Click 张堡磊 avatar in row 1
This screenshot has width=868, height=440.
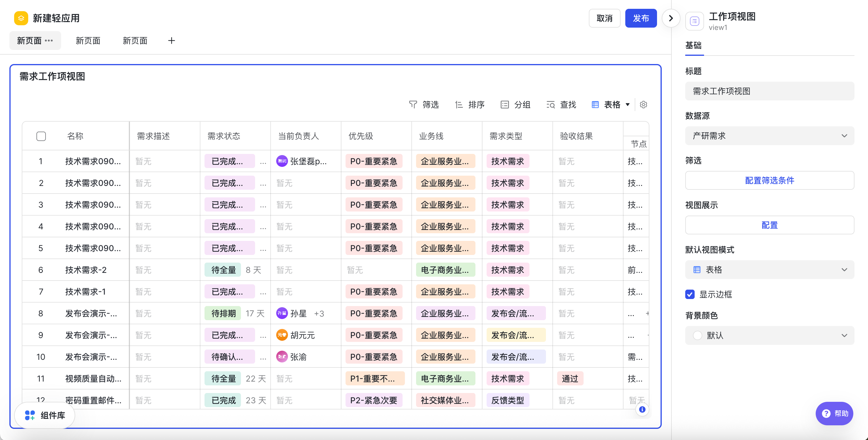(x=282, y=161)
